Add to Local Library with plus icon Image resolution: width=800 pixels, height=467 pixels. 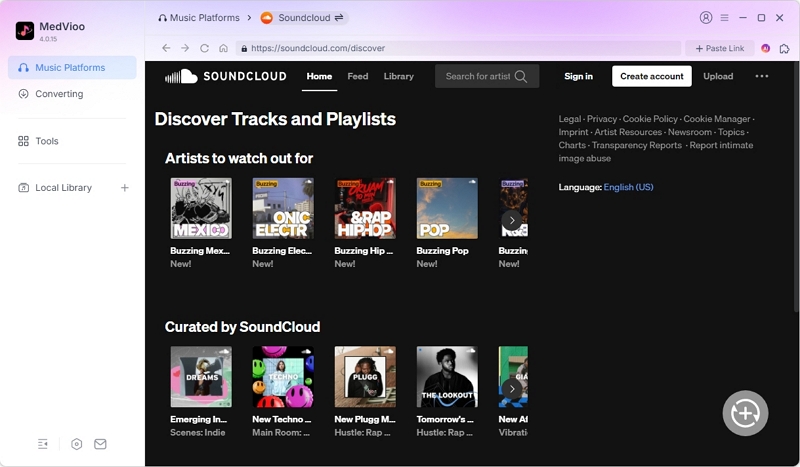coord(124,188)
